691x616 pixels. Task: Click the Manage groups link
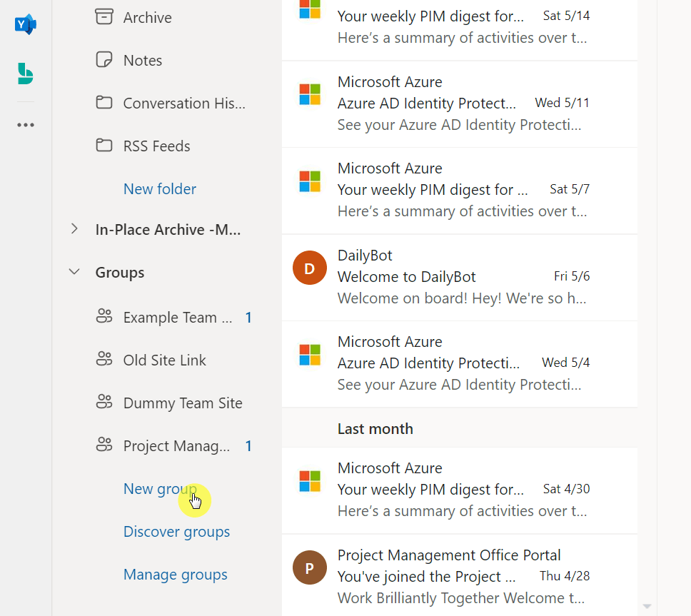tap(175, 574)
